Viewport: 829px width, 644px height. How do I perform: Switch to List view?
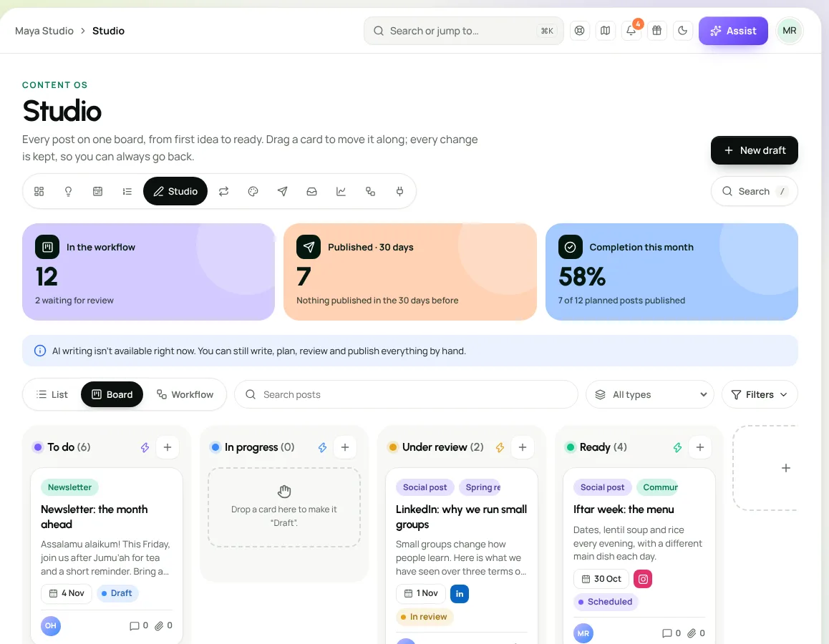point(52,395)
